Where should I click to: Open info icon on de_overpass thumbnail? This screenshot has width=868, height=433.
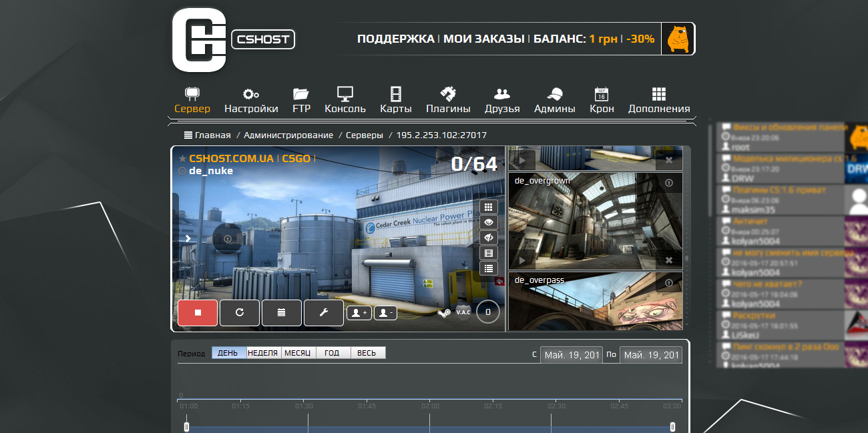click(669, 283)
